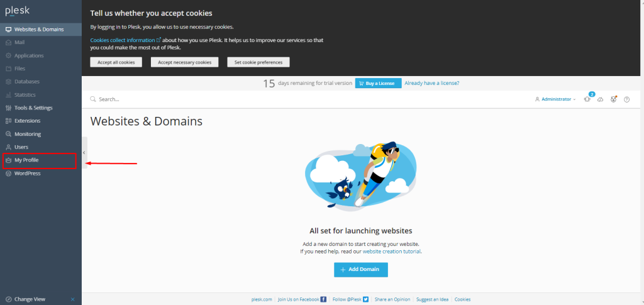Screen dimensions: 644x305
Task: Click the search magnifier icon
Action: [93, 99]
